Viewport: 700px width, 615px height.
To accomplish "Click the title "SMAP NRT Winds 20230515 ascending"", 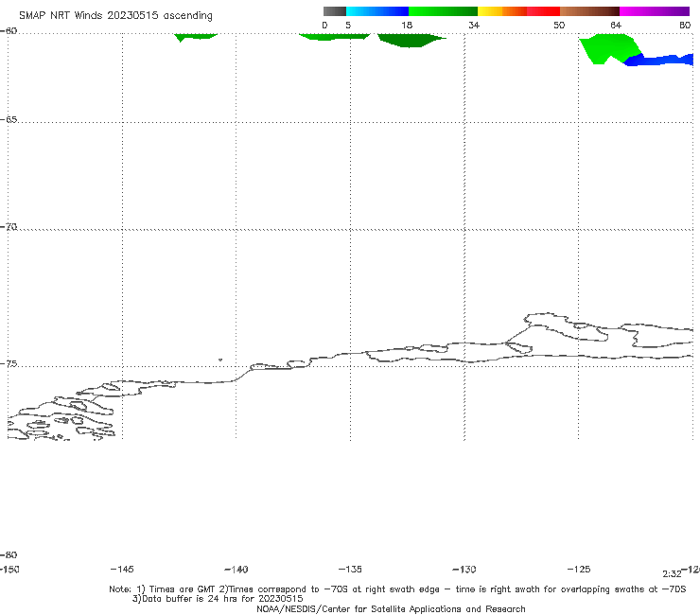I will coord(115,15).
